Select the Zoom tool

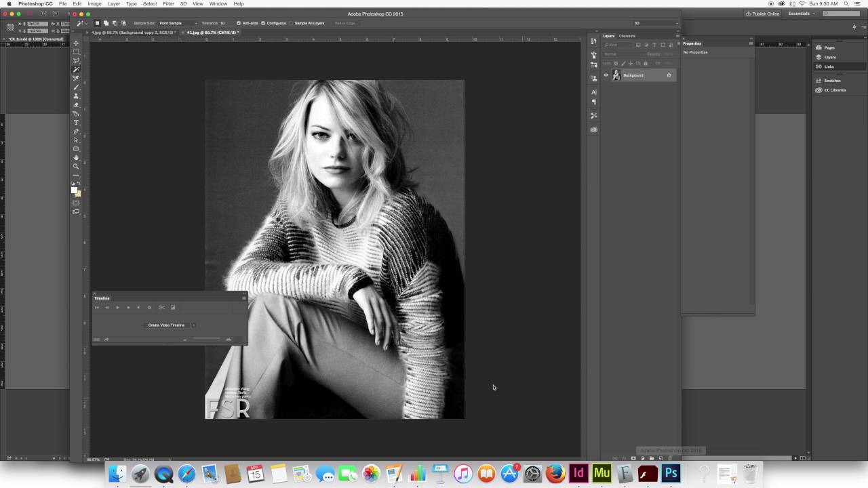(76, 166)
